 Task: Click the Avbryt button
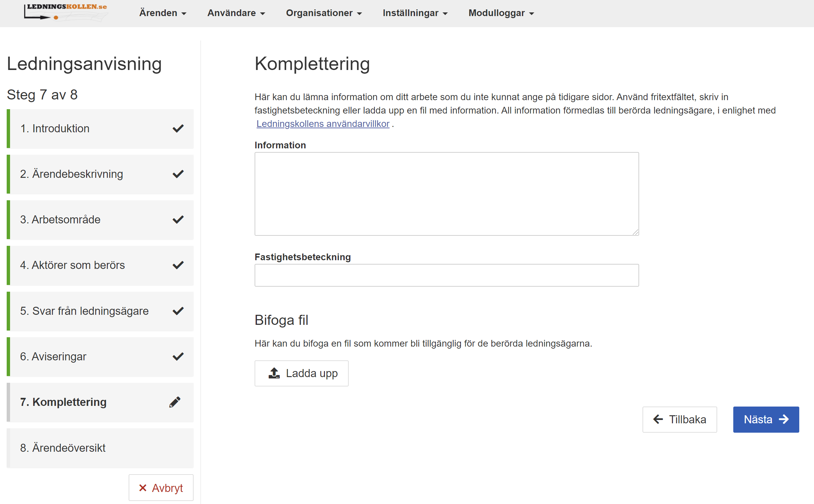tap(161, 488)
